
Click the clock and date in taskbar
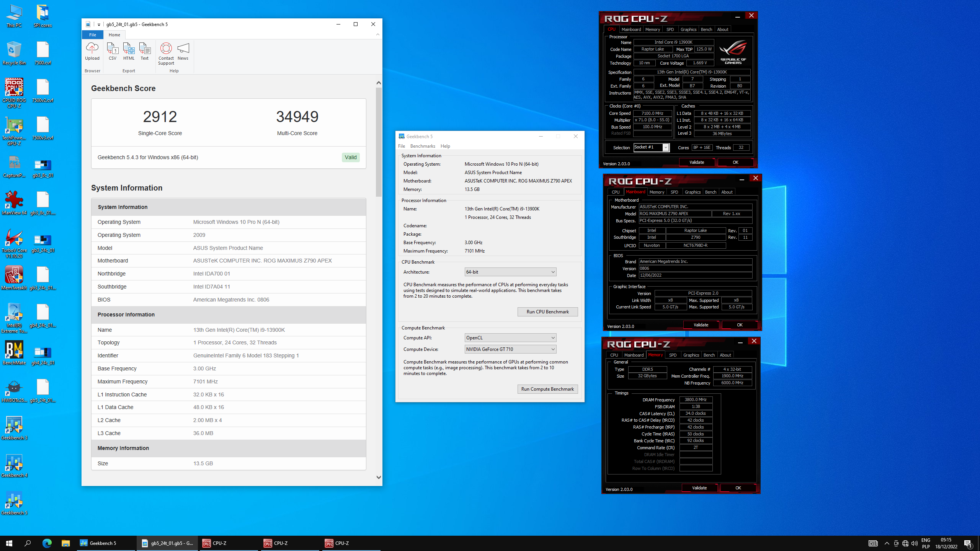point(946,543)
